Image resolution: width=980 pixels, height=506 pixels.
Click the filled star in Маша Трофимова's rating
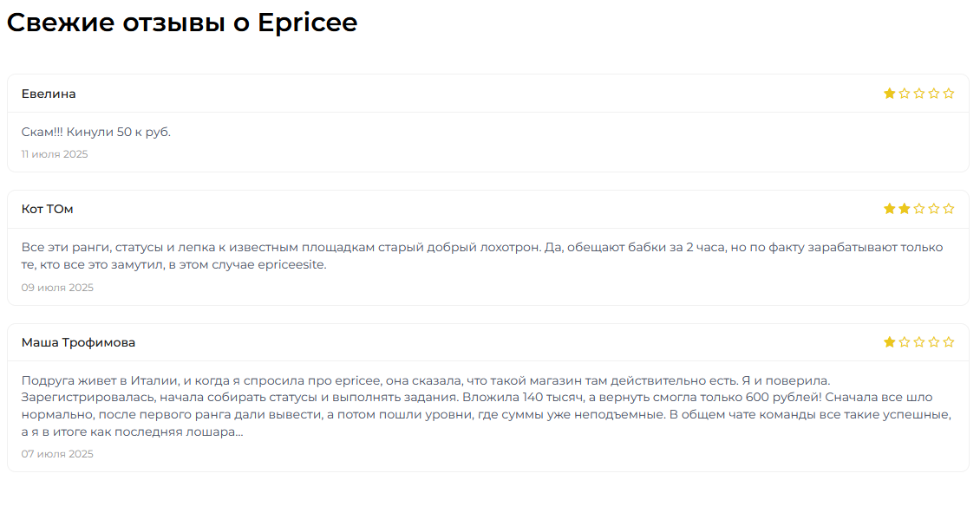(x=890, y=342)
